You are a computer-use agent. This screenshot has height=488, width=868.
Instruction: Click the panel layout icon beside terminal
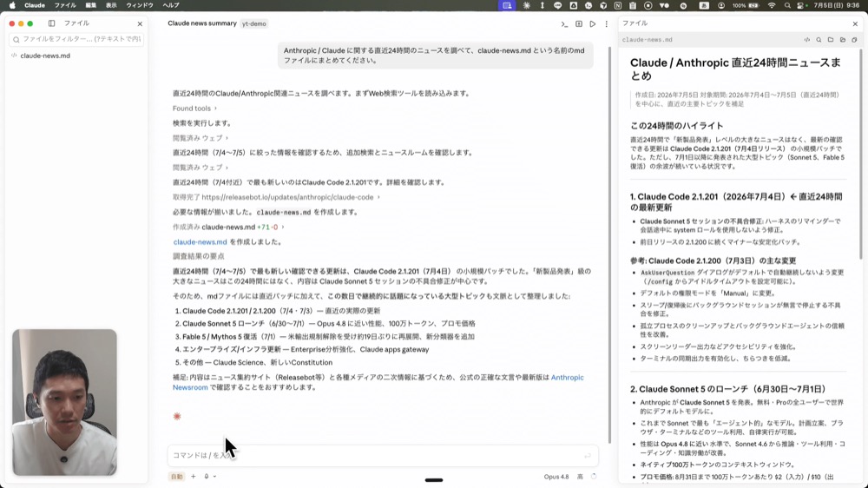coord(578,23)
